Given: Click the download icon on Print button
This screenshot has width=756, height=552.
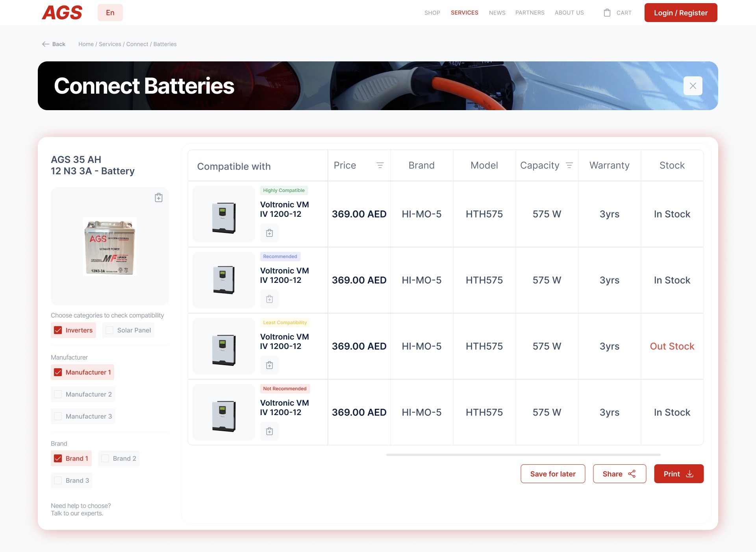Looking at the screenshot, I should click(x=689, y=474).
